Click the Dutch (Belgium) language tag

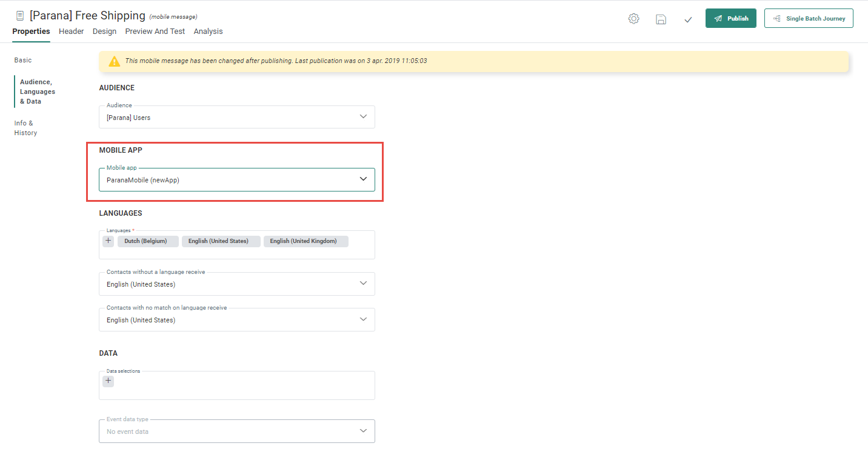click(x=145, y=241)
